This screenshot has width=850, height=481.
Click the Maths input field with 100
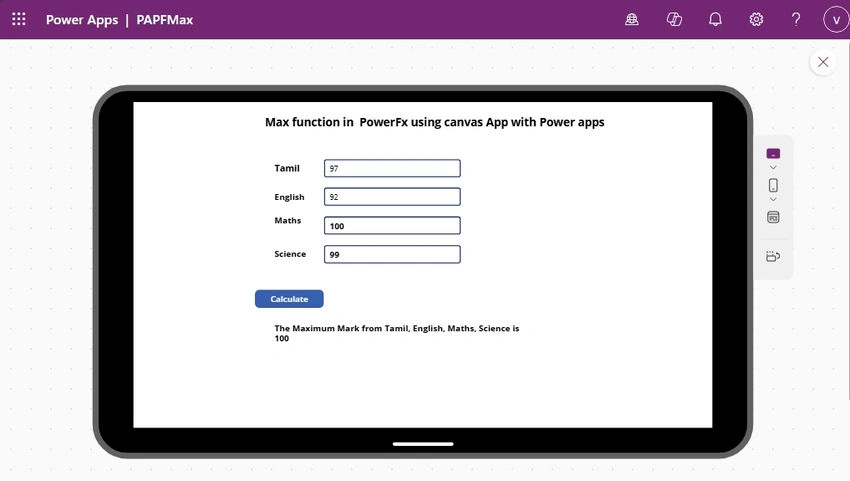point(392,226)
